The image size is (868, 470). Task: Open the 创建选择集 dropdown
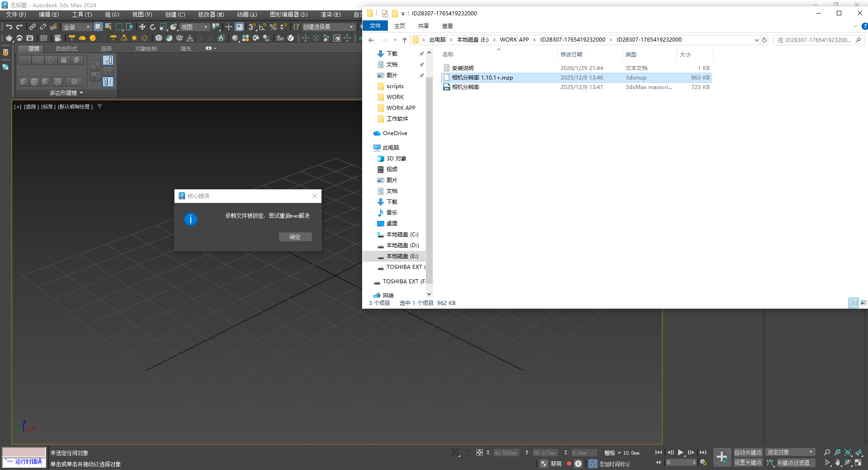pos(328,27)
